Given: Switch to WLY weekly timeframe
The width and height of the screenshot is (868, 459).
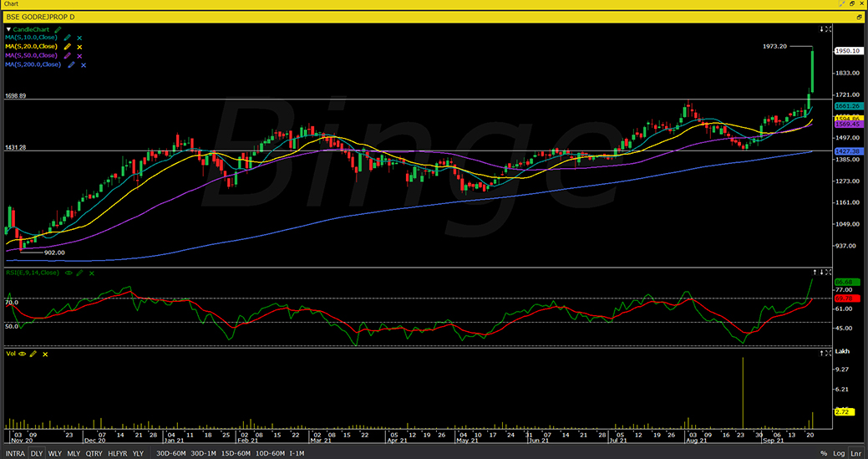Looking at the screenshot, I should pos(55,453).
